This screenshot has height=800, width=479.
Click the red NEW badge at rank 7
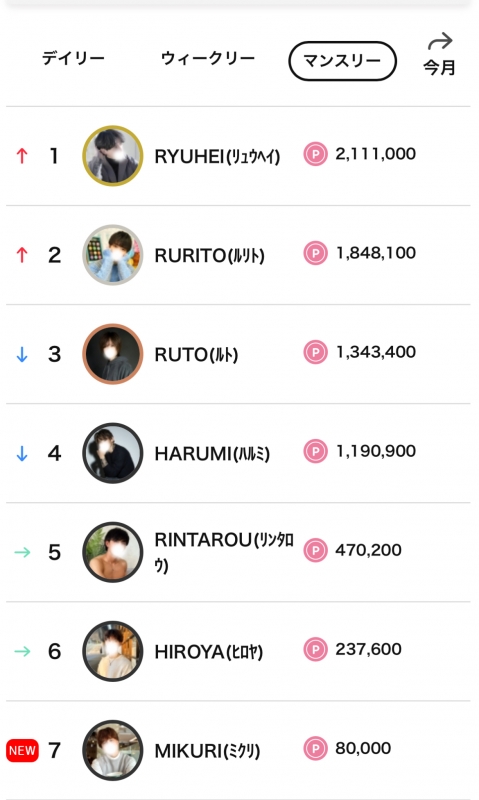22,751
